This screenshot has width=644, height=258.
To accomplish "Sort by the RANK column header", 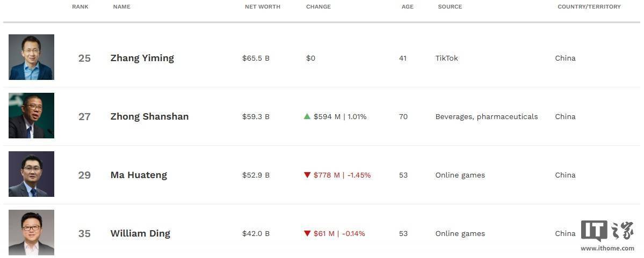I will 80,6.
